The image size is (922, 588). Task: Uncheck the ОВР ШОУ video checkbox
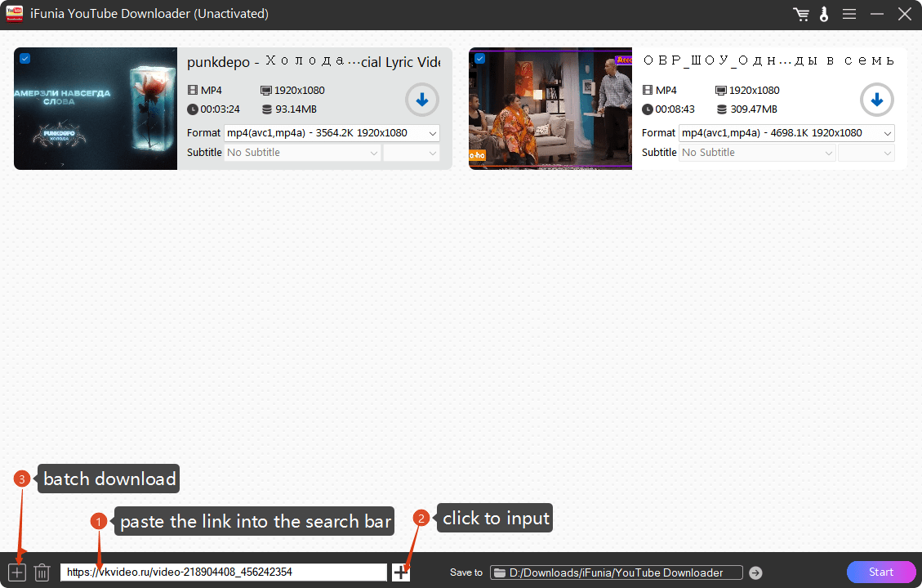pyautogui.click(x=479, y=58)
